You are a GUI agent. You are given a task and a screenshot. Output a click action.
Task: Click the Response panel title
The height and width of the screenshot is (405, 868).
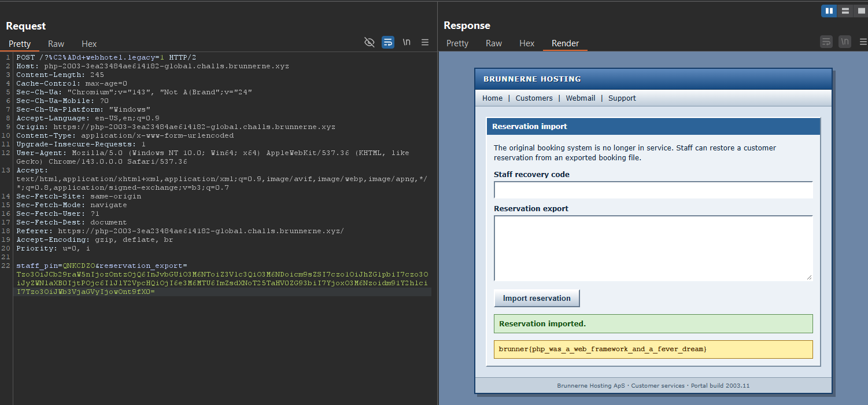(467, 25)
